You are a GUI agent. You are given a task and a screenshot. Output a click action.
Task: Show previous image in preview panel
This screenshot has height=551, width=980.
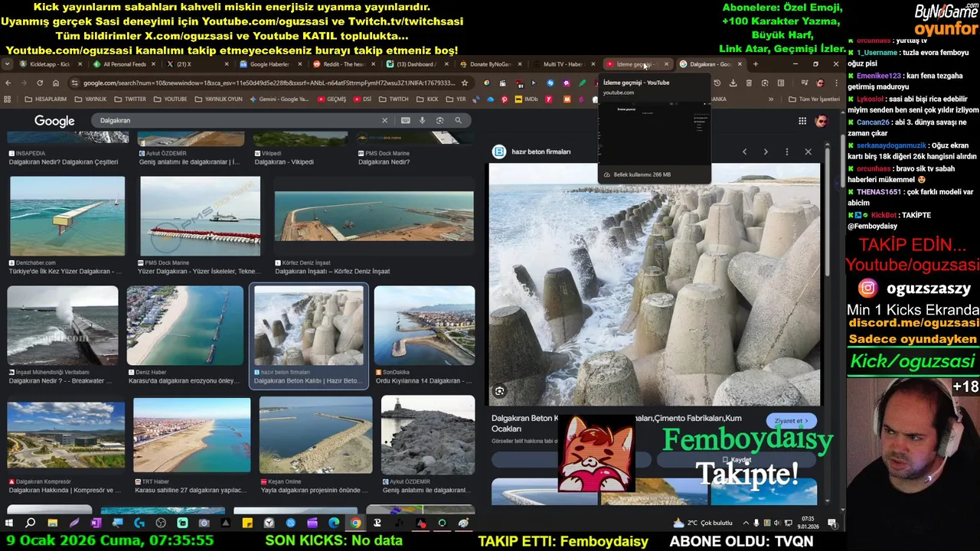[744, 152]
